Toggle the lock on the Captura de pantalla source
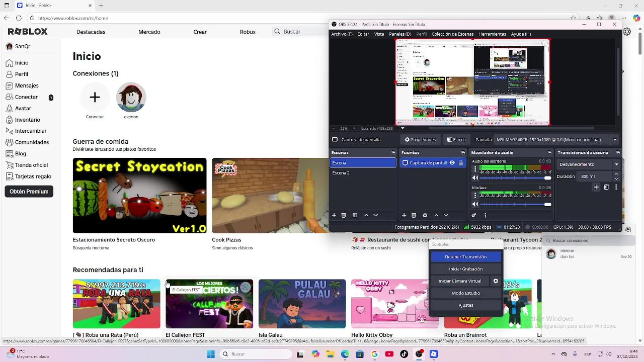 [x=461, y=163]
